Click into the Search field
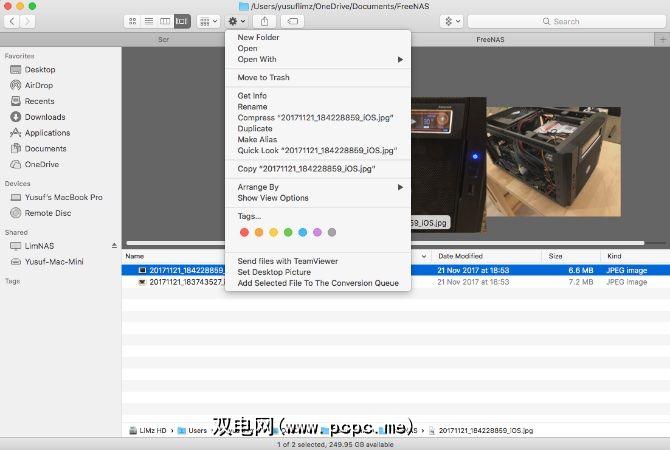670x450 pixels. 567,21
